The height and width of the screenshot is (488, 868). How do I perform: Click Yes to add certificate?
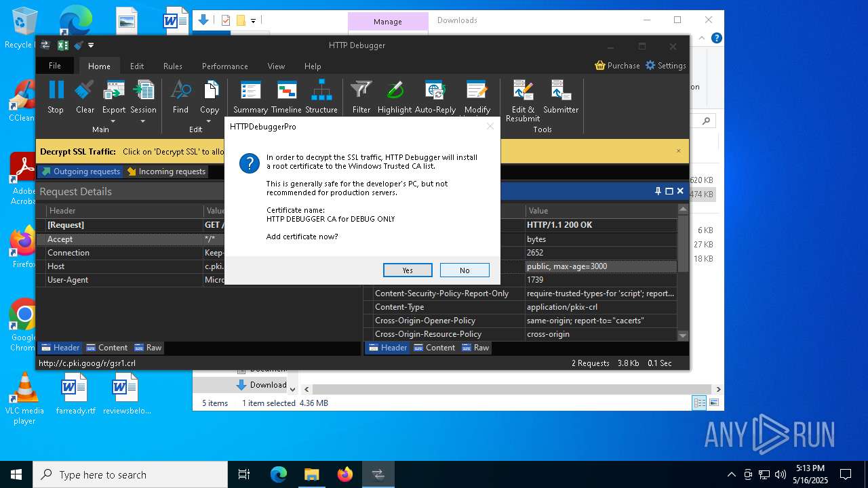408,270
